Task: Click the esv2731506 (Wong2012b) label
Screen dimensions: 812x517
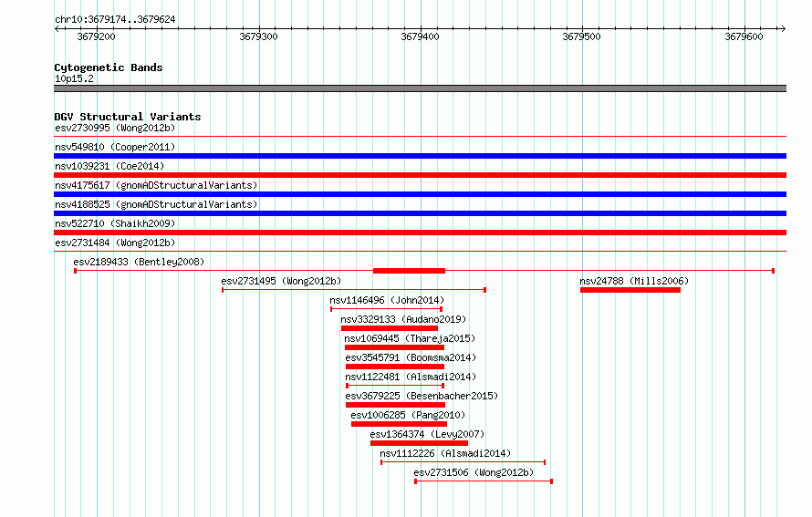Action: (474, 472)
